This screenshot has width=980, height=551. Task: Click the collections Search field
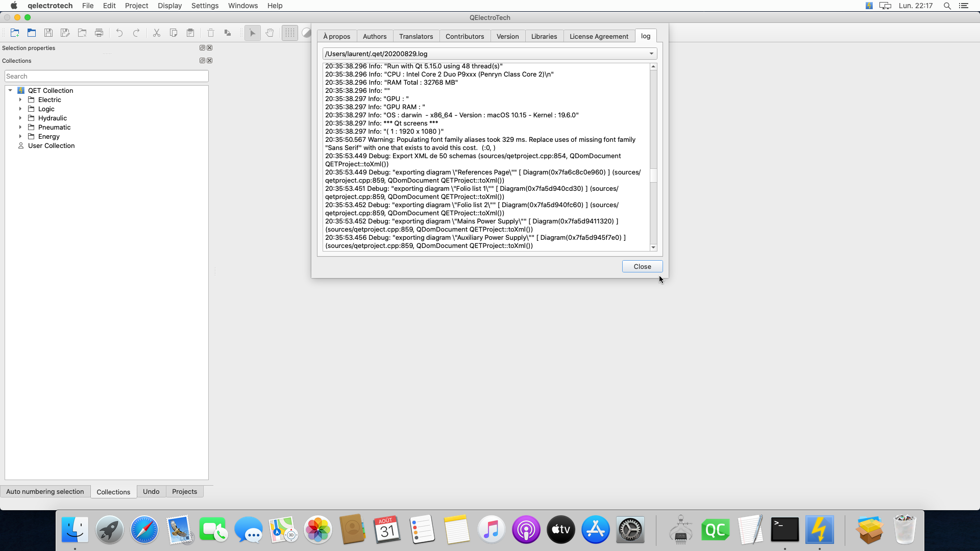pyautogui.click(x=107, y=76)
